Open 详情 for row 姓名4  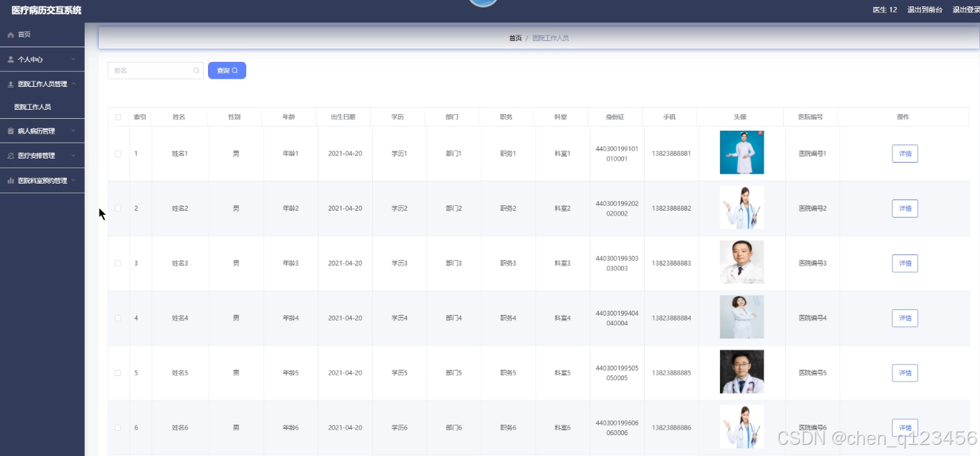[x=905, y=318]
